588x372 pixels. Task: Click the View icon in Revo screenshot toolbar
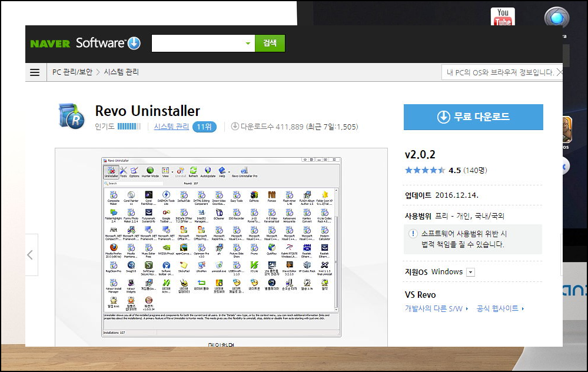point(165,172)
